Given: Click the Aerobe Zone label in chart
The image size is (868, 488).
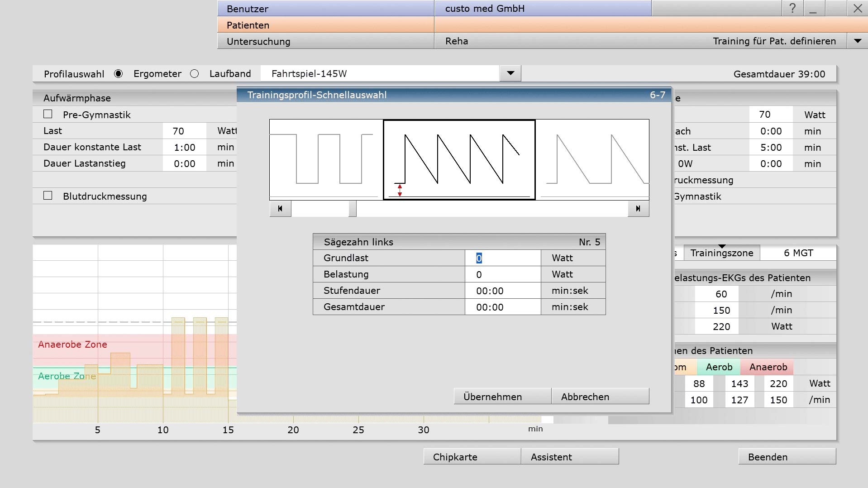Looking at the screenshot, I should (67, 376).
